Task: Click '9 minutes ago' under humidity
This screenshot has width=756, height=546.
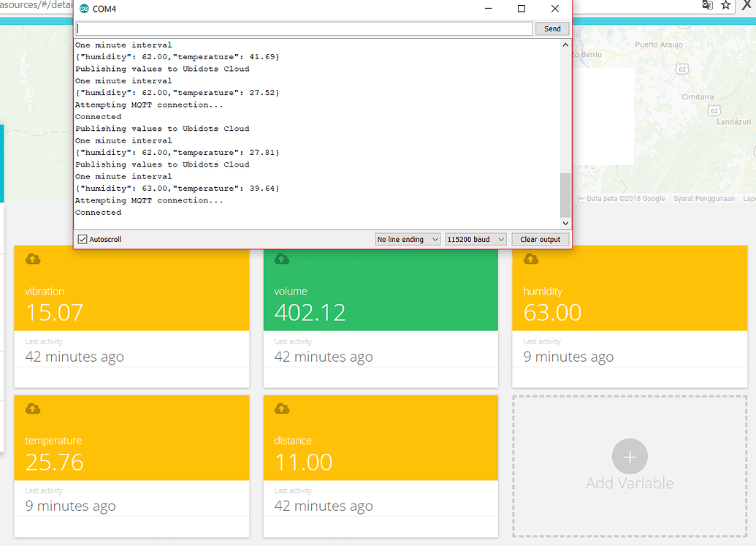Action: [568, 357]
